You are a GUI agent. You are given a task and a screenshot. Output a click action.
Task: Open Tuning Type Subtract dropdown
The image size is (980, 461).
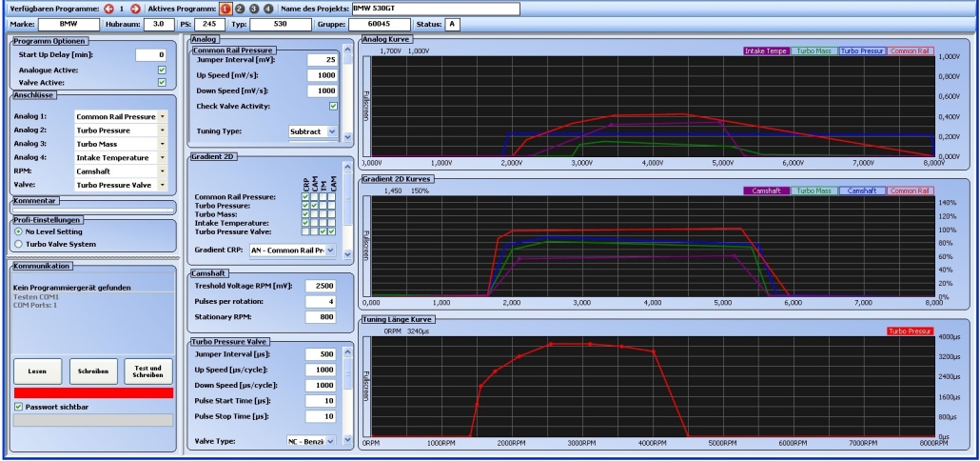331,131
